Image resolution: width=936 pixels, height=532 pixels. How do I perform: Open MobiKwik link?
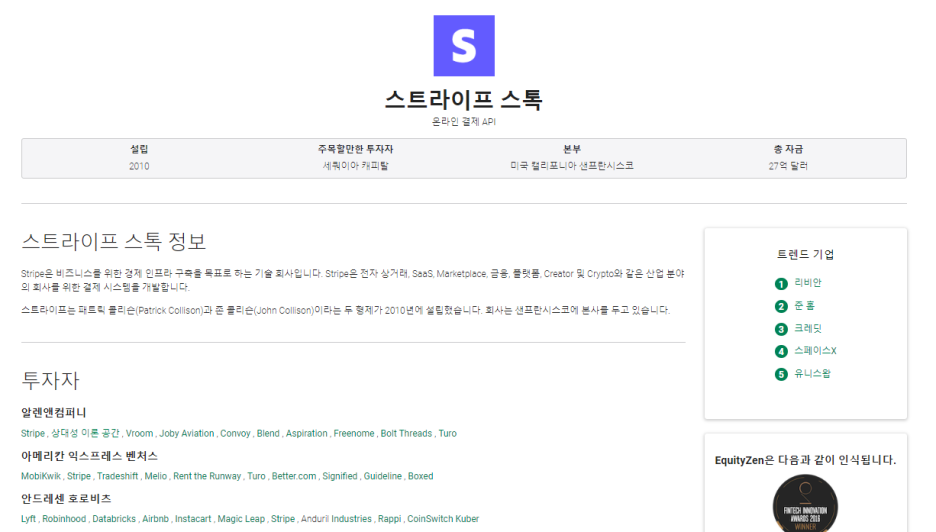click(x=41, y=476)
